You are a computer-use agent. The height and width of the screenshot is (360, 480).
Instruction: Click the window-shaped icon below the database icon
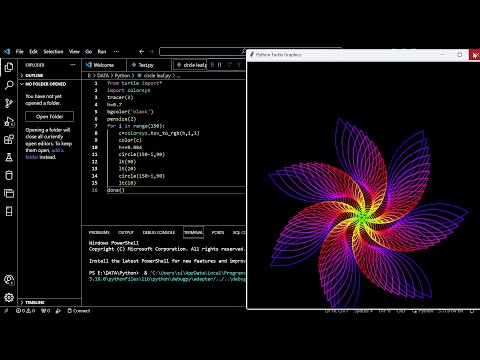[x=9, y=193]
